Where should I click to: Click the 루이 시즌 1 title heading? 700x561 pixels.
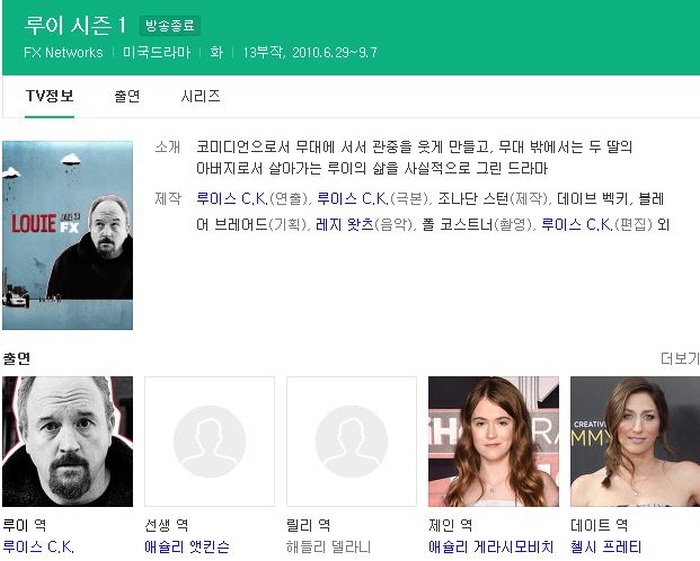coord(75,27)
